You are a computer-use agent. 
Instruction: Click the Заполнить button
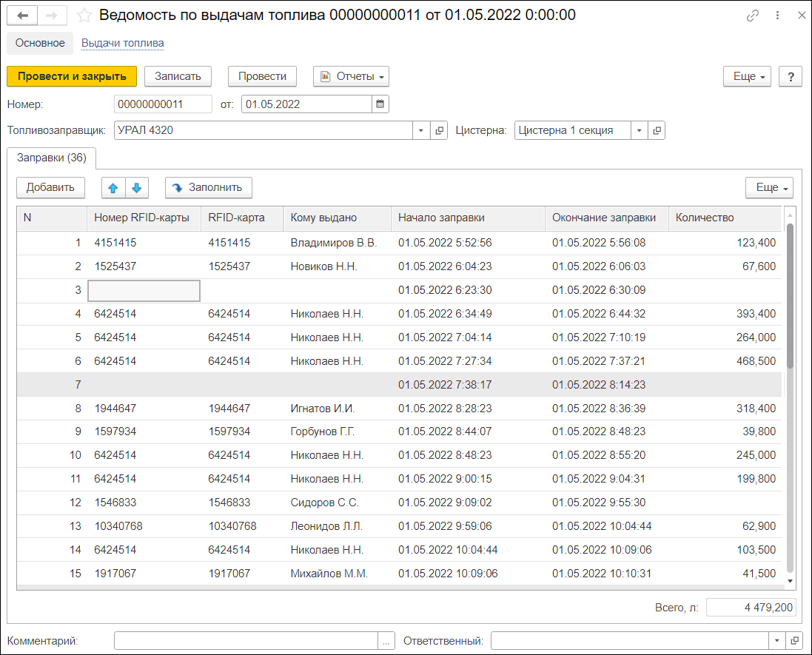(x=209, y=188)
